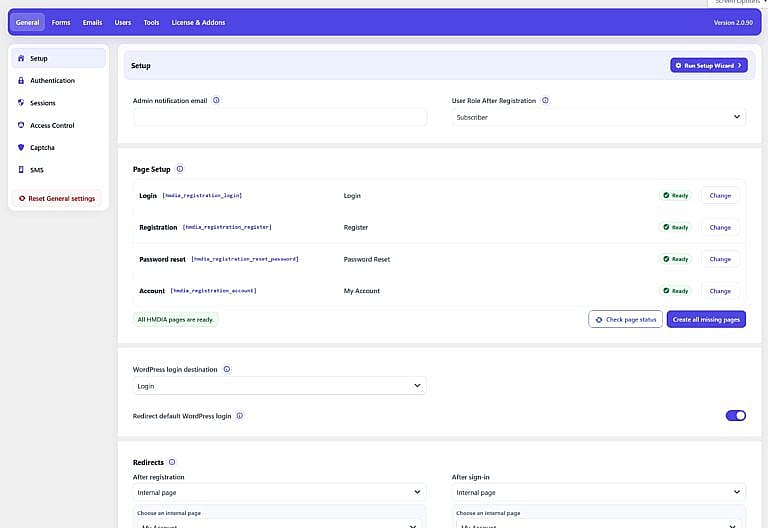
Task: Click 'All HMDIA pages are ready.' notice
Action: (x=176, y=319)
